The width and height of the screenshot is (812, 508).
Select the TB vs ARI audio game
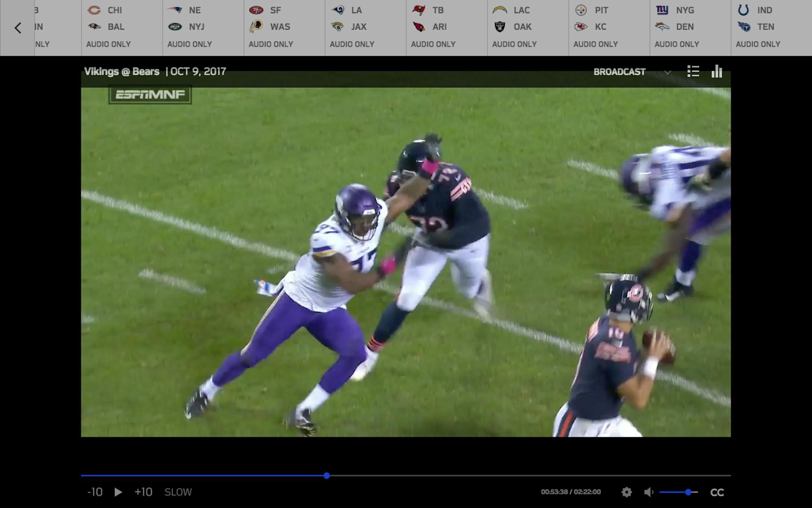[x=447, y=28]
